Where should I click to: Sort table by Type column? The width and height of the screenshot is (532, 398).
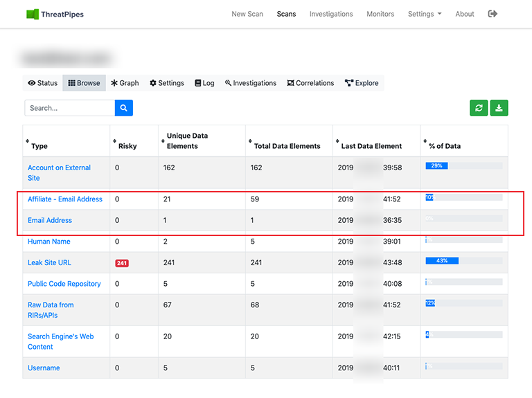[39, 146]
